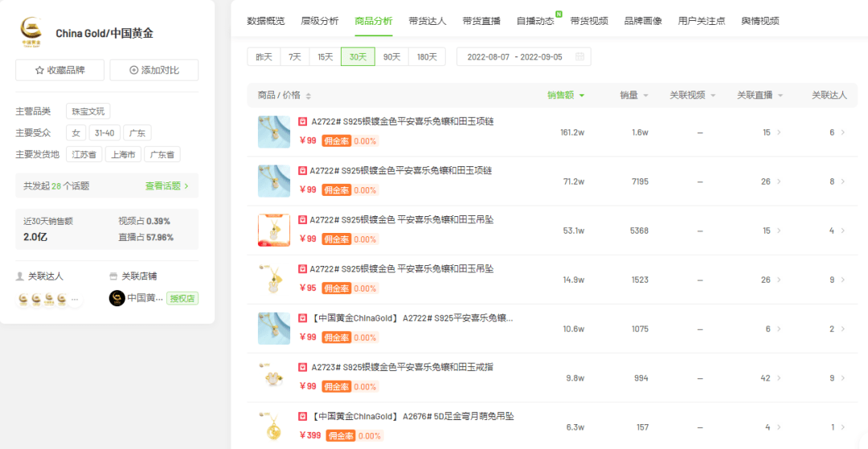
Task: Select 90天 time range
Action: pyautogui.click(x=392, y=56)
